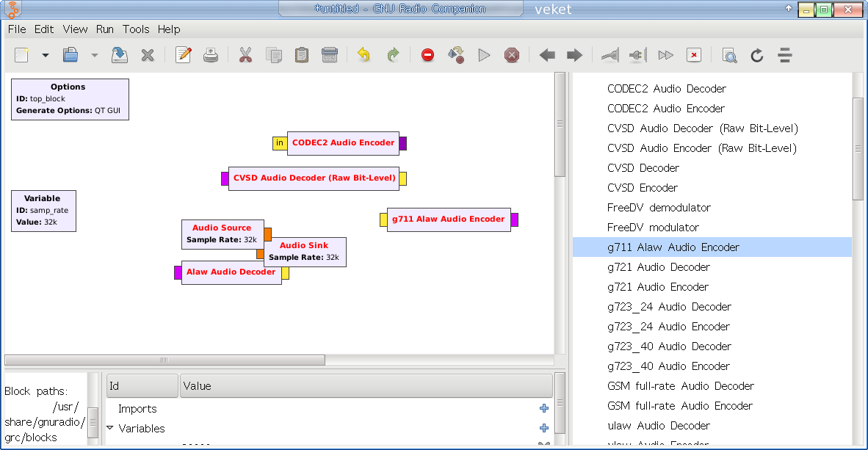Copy the selected block
Viewport: 868px width, 450px height.
pos(274,55)
